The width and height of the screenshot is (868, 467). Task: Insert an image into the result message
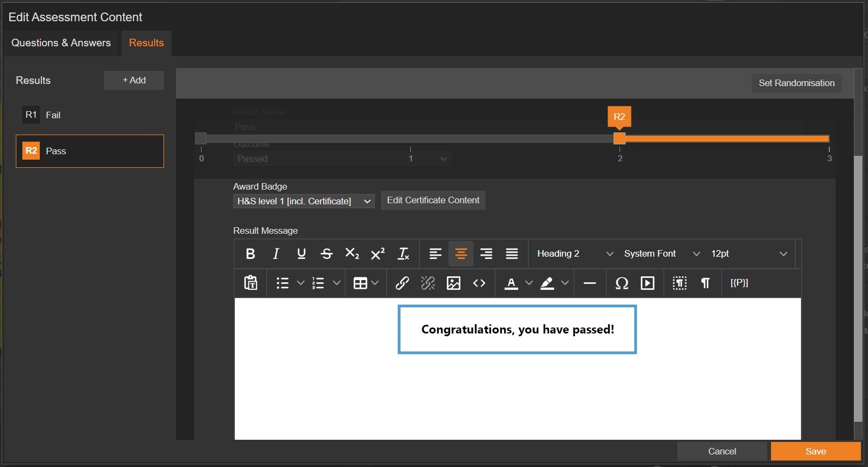click(x=453, y=283)
